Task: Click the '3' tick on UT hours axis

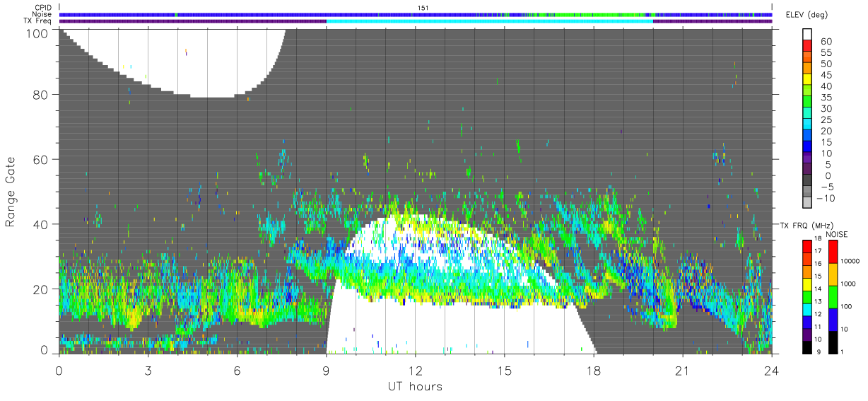Action: click(148, 371)
